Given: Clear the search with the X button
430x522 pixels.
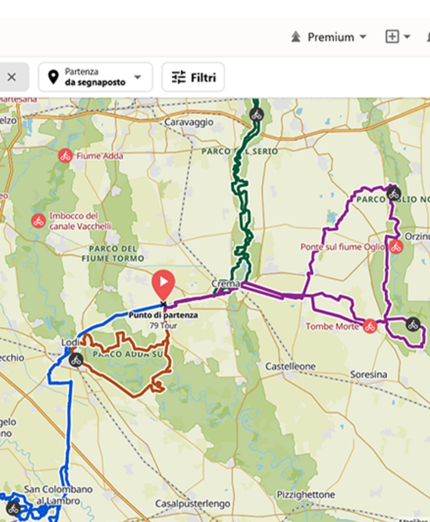Looking at the screenshot, I should pyautogui.click(x=12, y=77).
